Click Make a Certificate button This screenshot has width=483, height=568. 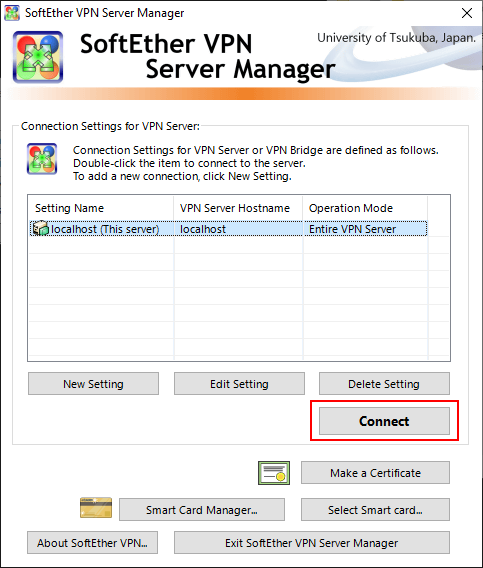[x=375, y=473]
